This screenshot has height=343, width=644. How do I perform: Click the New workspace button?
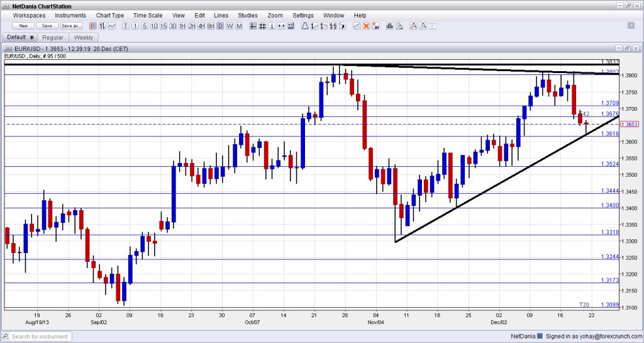(23, 26)
